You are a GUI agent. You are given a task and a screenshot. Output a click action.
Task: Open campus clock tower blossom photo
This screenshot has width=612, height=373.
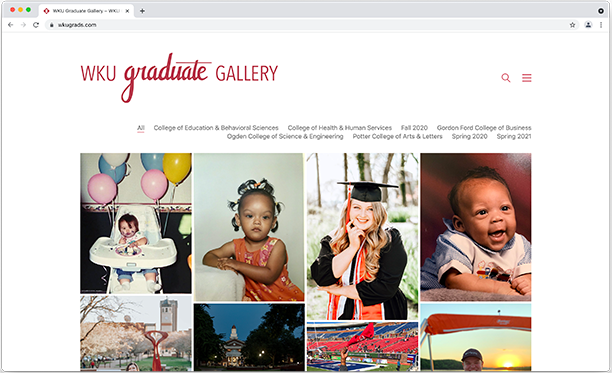tap(136, 333)
